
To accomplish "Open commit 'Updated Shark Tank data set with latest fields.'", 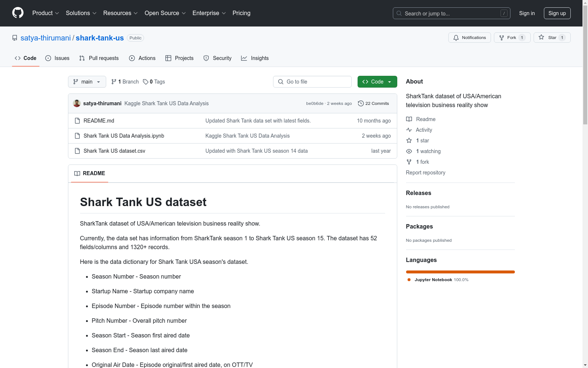I will point(258,121).
